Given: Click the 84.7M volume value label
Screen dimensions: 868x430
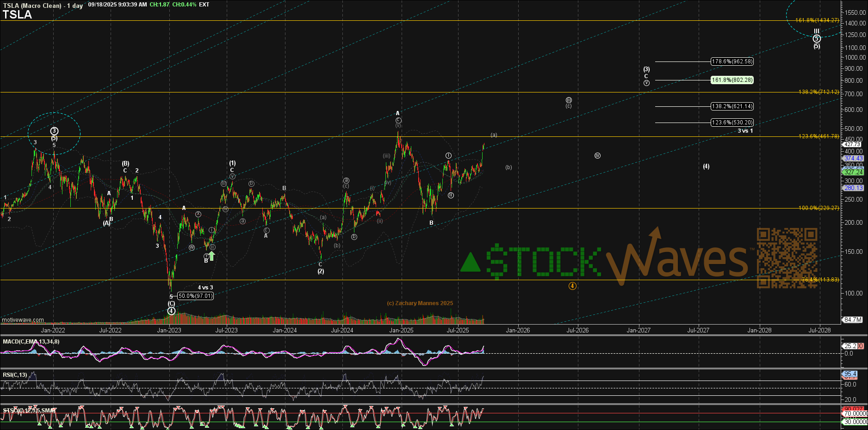Looking at the screenshot, I should pos(853,319).
